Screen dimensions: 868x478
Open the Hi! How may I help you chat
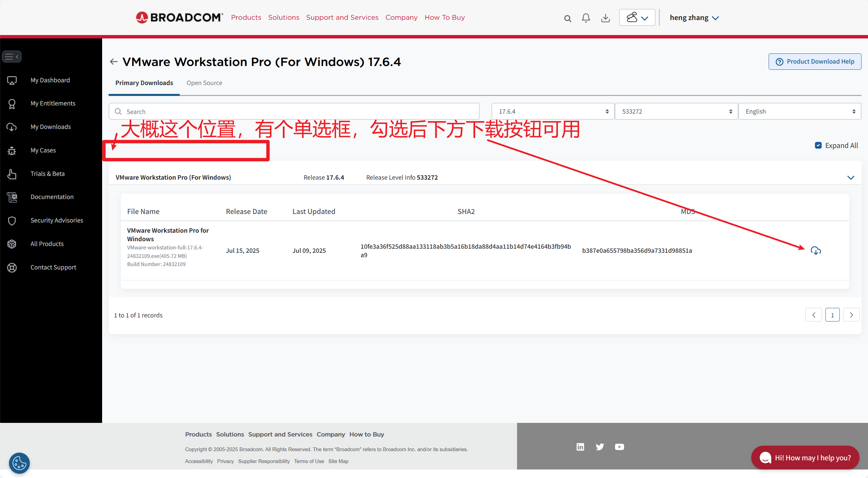tap(805, 458)
